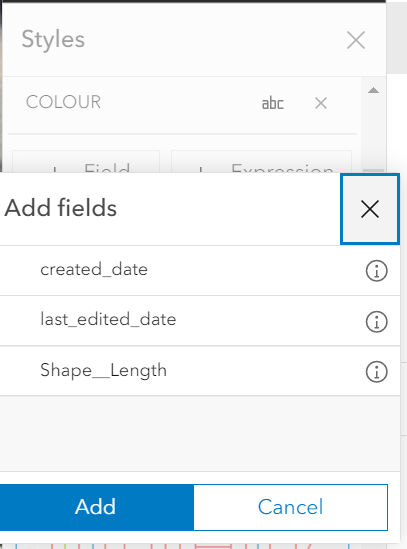Click the abc type icon beside COLOUR
Image resolution: width=407 pixels, height=549 pixels.
tap(273, 103)
